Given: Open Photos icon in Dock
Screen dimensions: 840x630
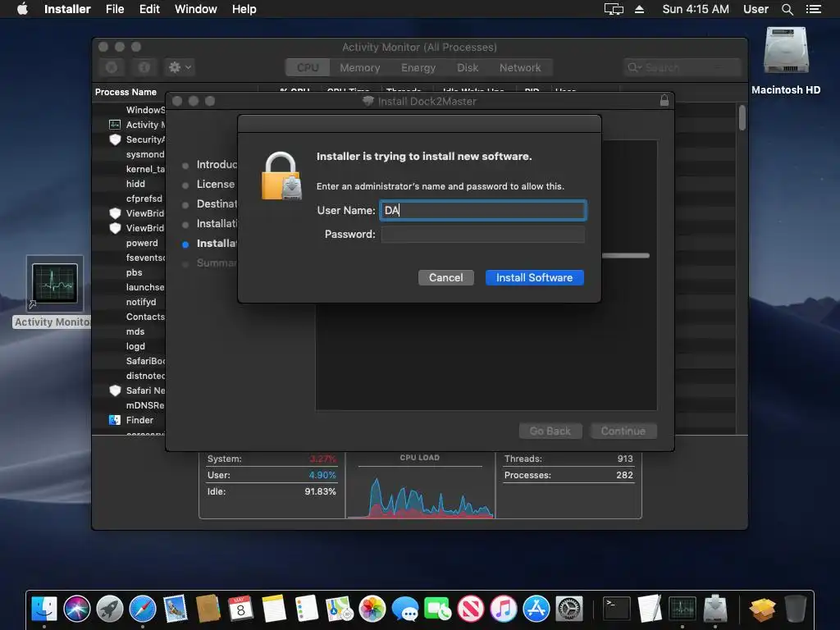Looking at the screenshot, I should 372,609.
